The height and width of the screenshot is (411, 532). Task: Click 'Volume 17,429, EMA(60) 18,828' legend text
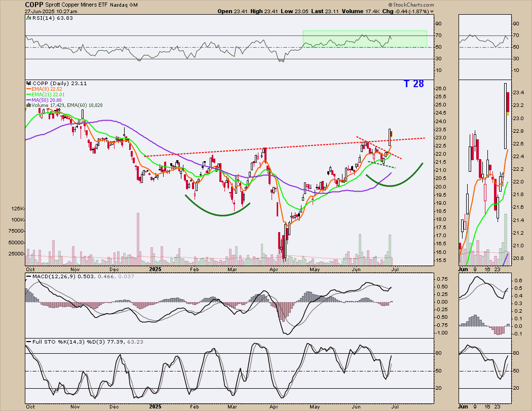coord(67,105)
